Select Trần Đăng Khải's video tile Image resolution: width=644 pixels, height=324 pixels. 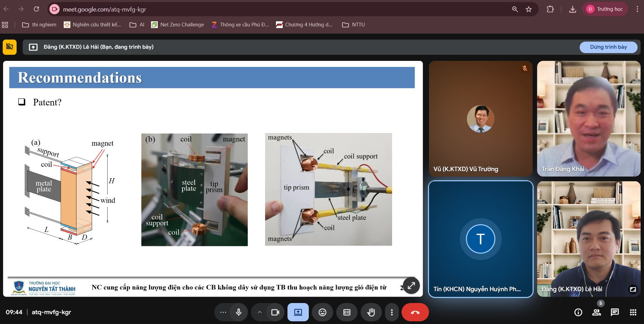(588, 118)
